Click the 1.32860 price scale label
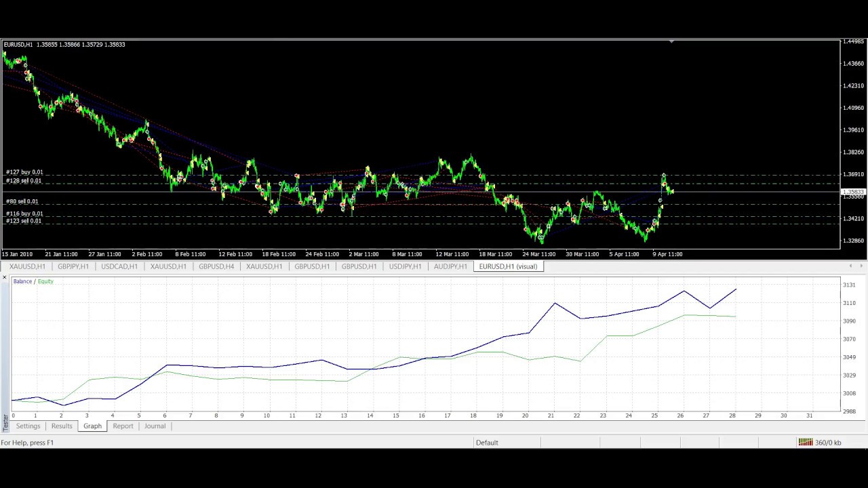868x488 pixels. pos(853,241)
